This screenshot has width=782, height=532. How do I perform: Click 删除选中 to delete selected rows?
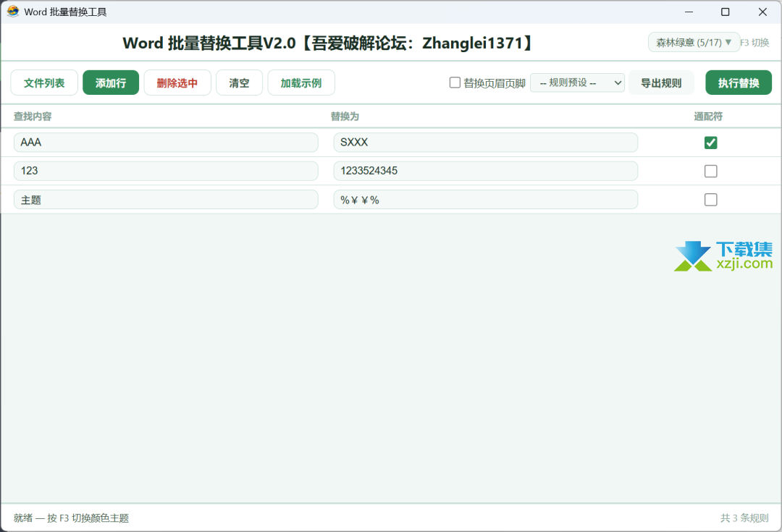coord(177,83)
